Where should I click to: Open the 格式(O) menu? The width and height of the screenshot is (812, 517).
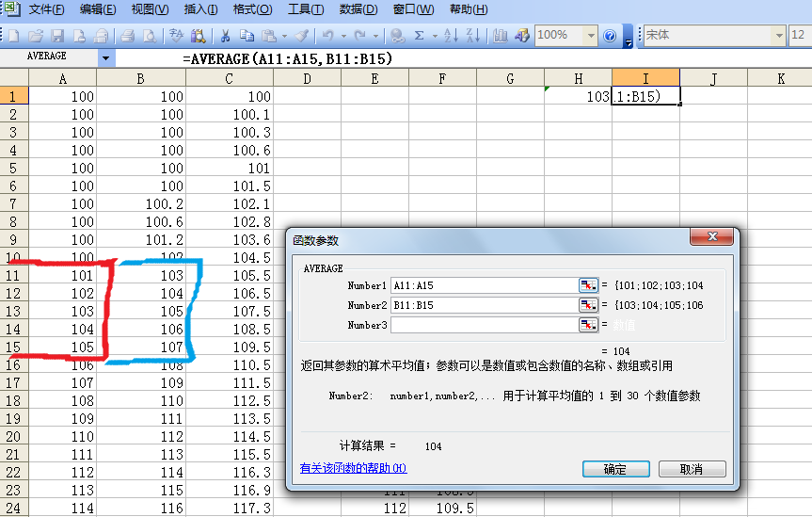[x=252, y=9]
